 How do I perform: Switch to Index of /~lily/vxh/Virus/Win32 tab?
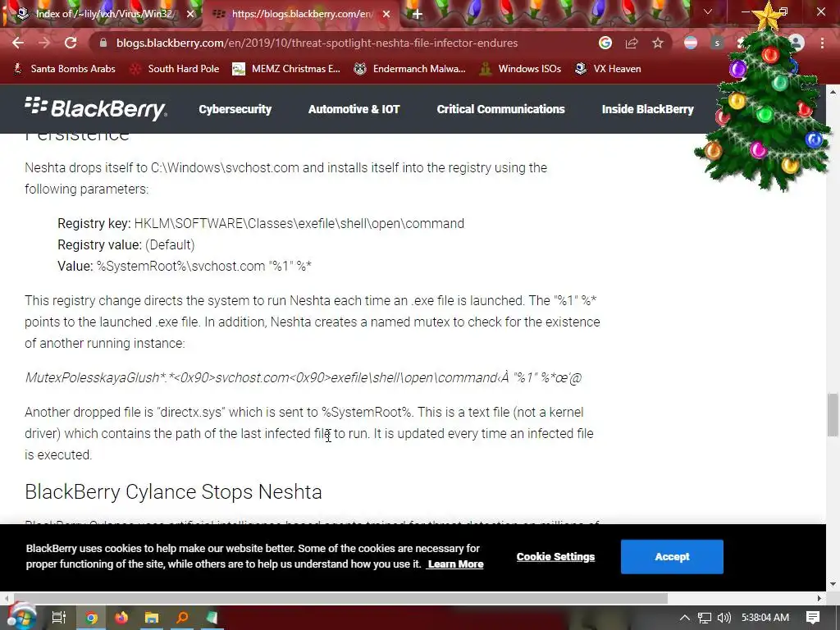click(104, 14)
